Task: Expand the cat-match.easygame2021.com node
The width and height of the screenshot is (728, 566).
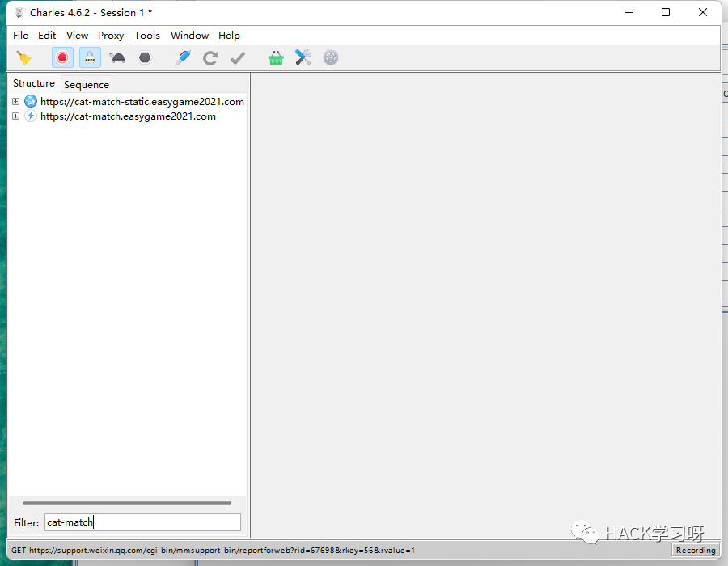Action: tap(16, 116)
